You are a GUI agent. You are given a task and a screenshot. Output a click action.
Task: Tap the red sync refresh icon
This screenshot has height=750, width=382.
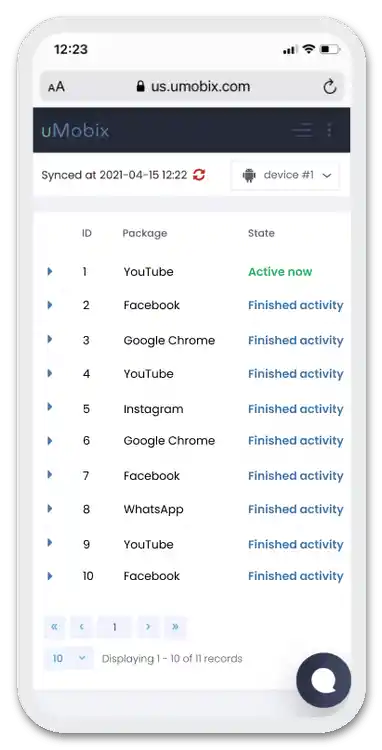click(x=199, y=175)
